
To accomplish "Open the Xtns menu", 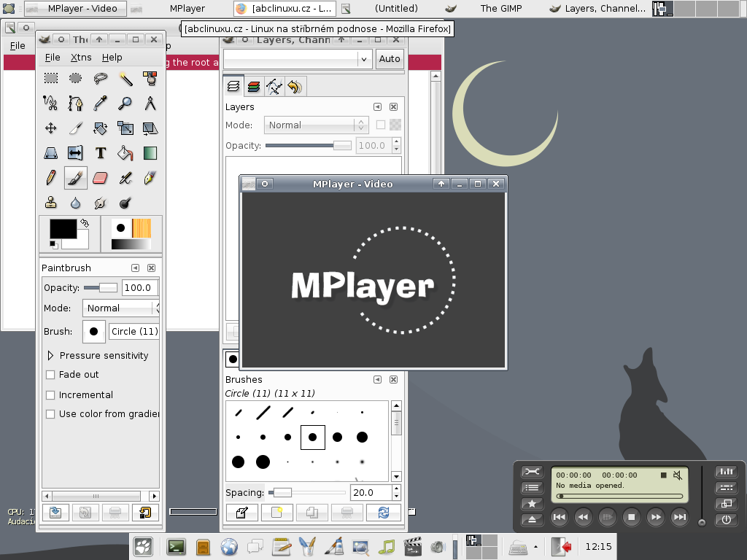I will (x=81, y=58).
